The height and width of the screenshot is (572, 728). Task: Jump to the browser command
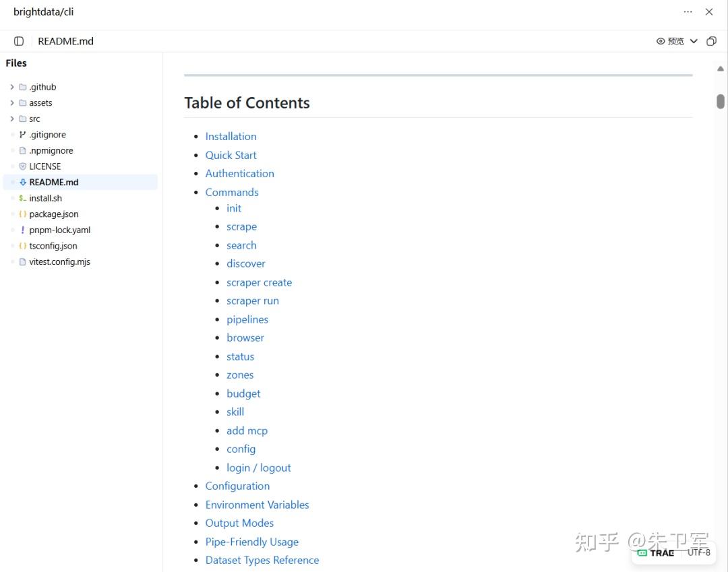(x=245, y=338)
